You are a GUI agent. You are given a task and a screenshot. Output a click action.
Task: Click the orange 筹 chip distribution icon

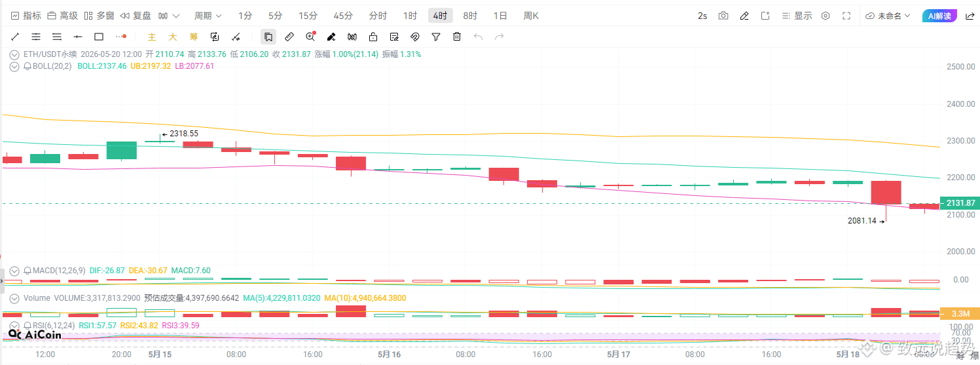tap(194, 37)
